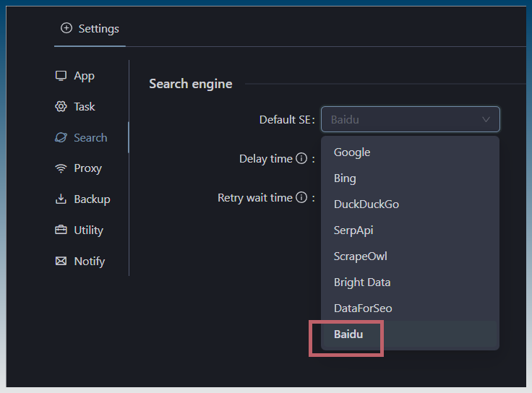Select SerpApi in the dropdown list
532x393 pixels.
coord(353,230)
